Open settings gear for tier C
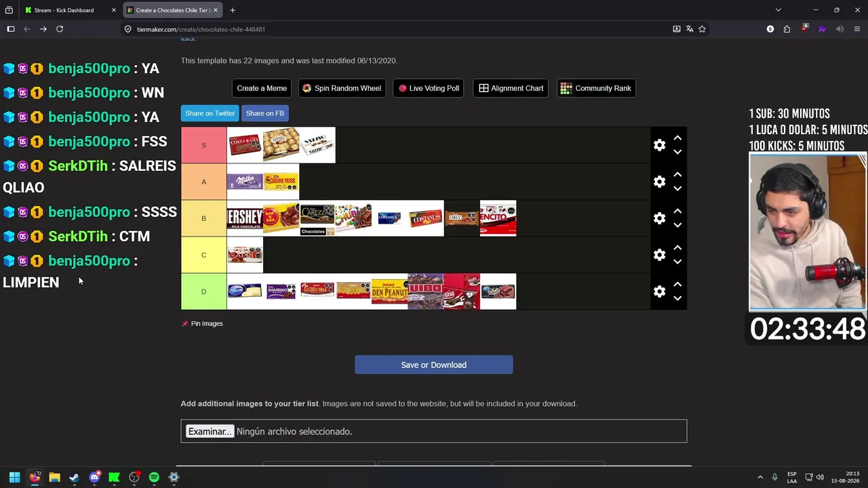 point(659,255)
